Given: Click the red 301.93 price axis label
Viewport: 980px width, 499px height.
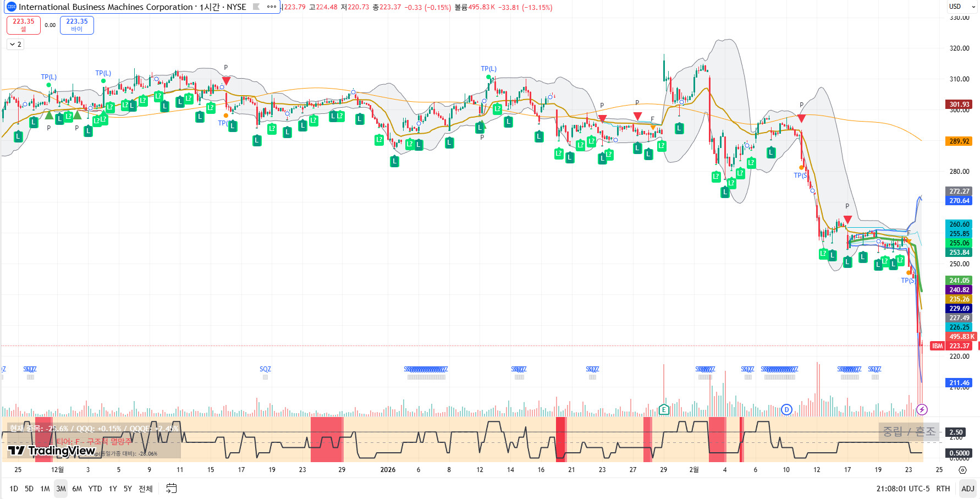Looking at the screenshot, I should click(x=960, y=104).
